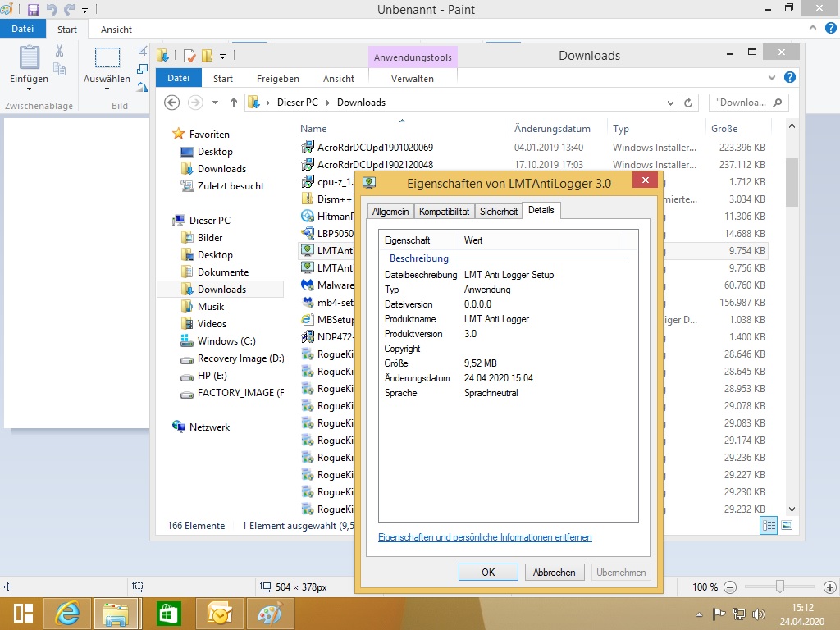Open Explorer help icon
Viewport: 840px width, 630px height.
click(790, 77)
